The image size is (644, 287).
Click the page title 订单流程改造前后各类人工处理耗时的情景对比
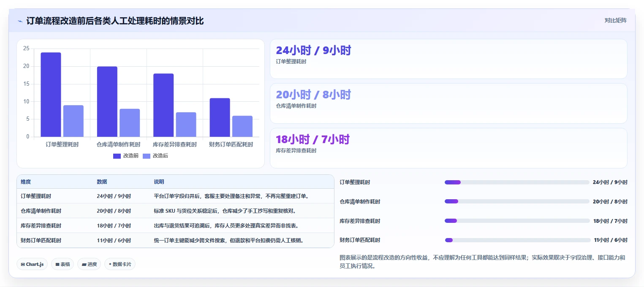point(115,21)
